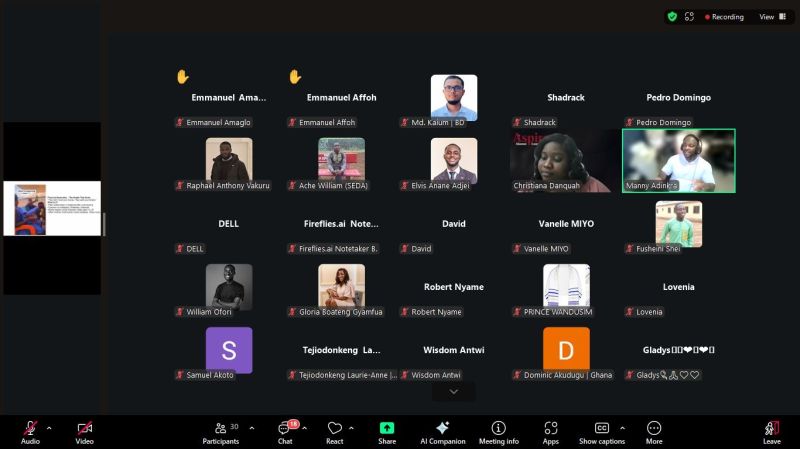
Task: Open Meeting info
Action: click(x=498, y=433)
